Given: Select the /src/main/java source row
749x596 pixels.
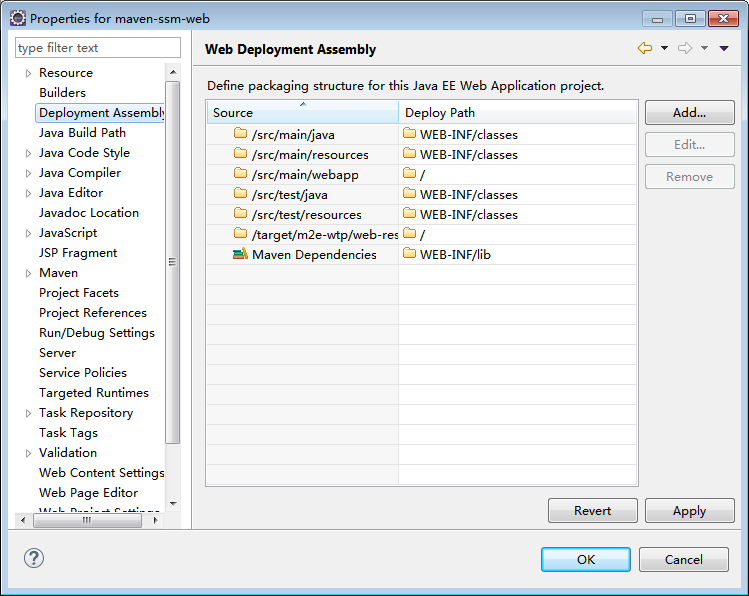Looking at the screenshot, I should coord(302,135).
